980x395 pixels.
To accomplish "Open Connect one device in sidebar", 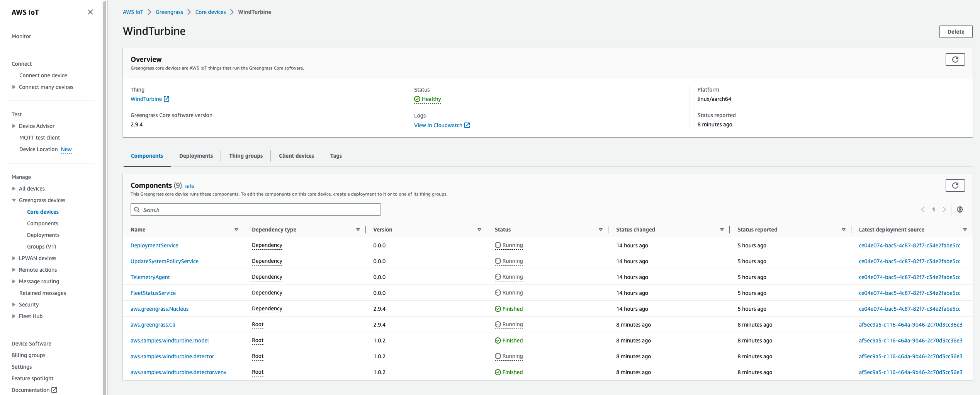I will (x=43, y=75).
